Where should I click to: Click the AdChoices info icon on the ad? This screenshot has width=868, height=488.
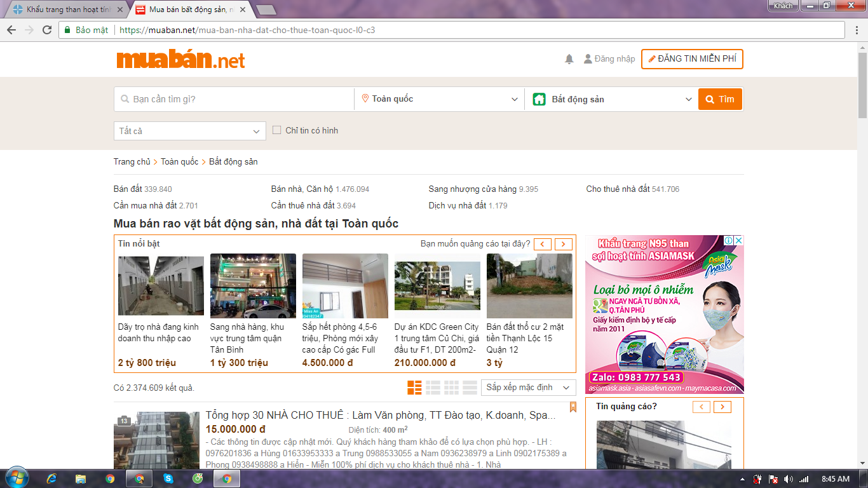[729, 241]
